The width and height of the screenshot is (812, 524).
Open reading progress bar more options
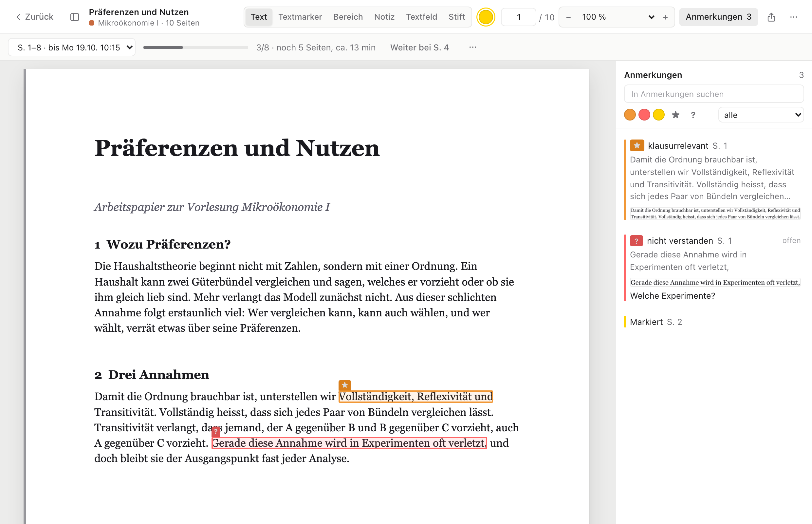tap(472, 47)
